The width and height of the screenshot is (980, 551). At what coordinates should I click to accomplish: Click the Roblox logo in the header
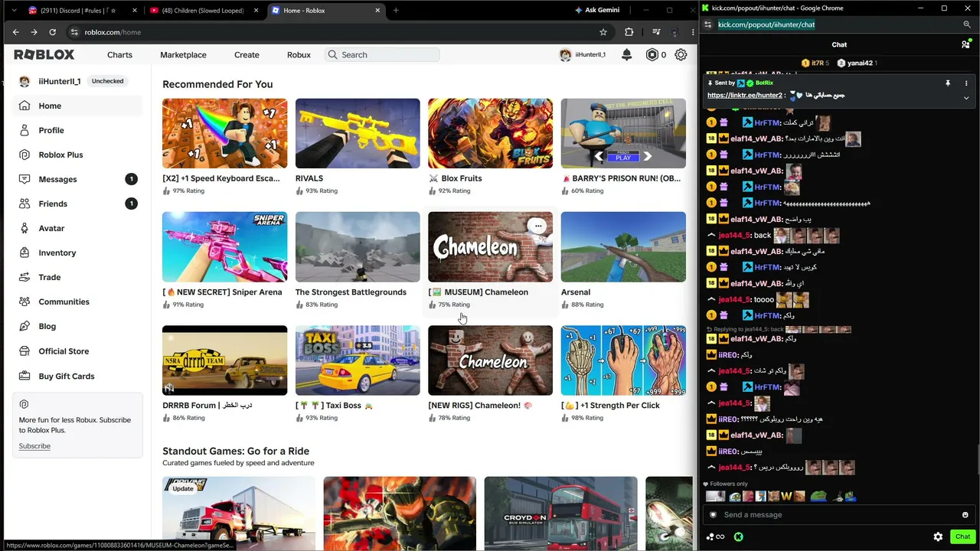[x=44, y=54]
